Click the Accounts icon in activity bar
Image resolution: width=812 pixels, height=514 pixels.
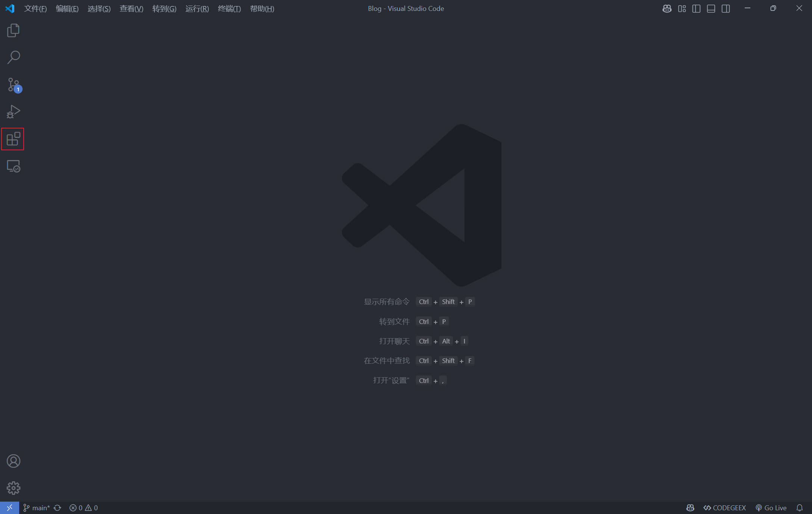click(x=13, y=461)
